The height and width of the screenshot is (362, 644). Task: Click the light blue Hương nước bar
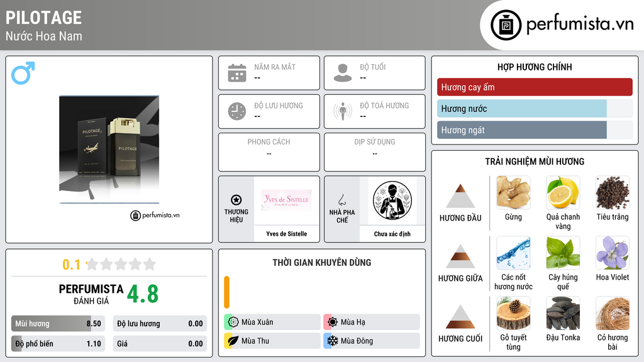pyautogui.click(x=521, y=108)
